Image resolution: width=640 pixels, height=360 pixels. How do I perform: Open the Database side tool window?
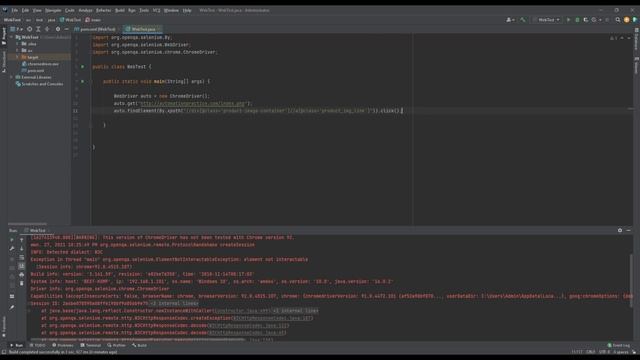coord(636,40)
